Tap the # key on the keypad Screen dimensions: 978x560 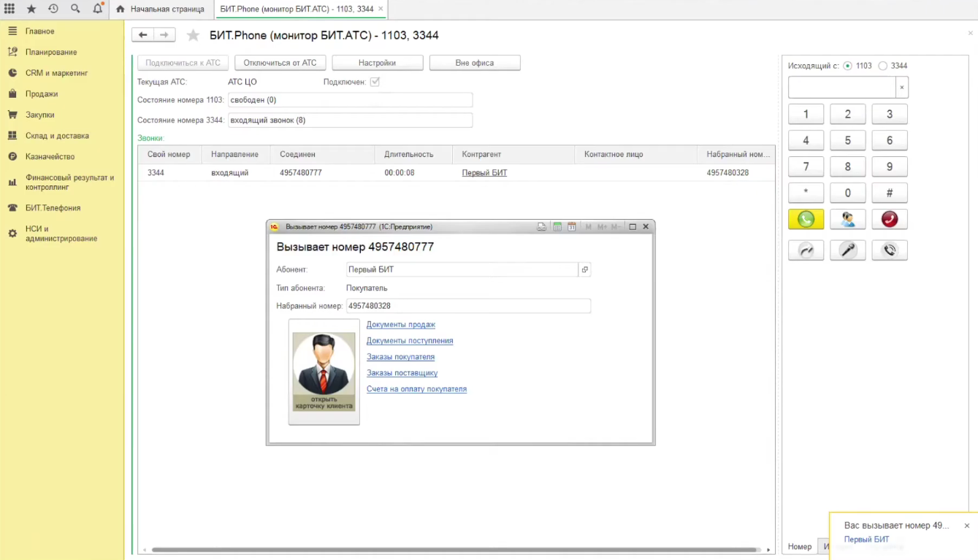[890, 193]
